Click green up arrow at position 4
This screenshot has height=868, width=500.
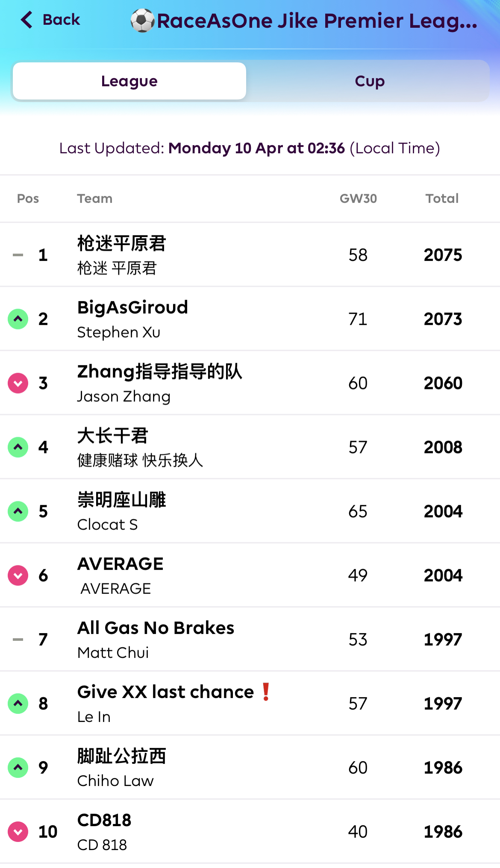pos(18,447)
